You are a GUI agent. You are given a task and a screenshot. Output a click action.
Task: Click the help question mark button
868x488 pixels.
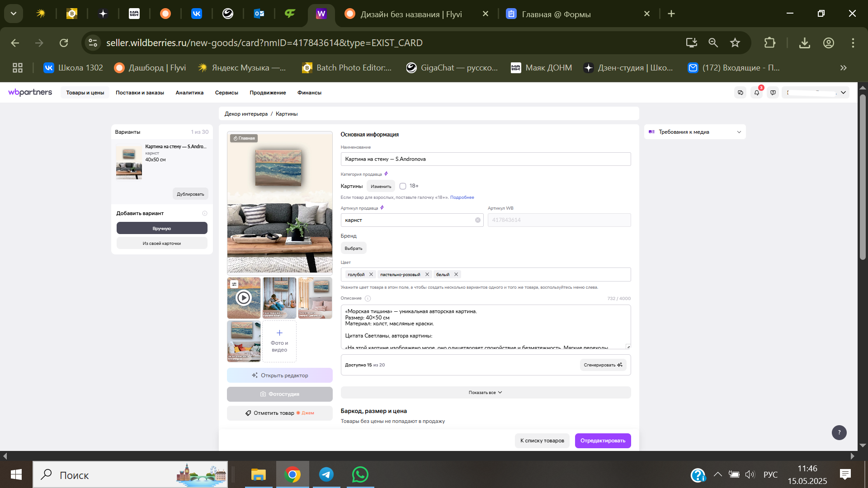[839, 432]
